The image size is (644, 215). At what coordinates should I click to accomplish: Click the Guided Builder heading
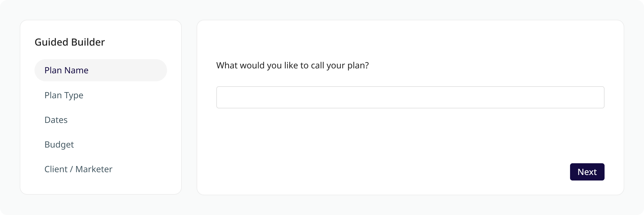pyautogui.click(x=70, y=42)
